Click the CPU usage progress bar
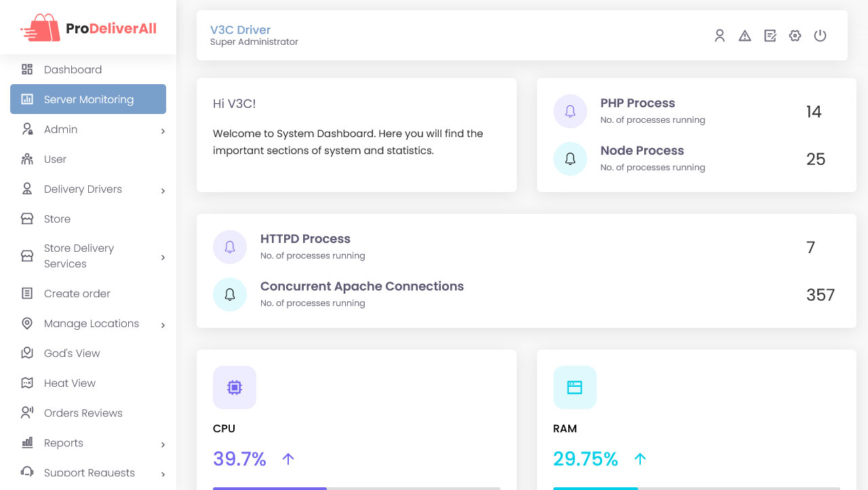Image resolution: width=868 pixels, height=490 pixels. (x=357, y=488)
